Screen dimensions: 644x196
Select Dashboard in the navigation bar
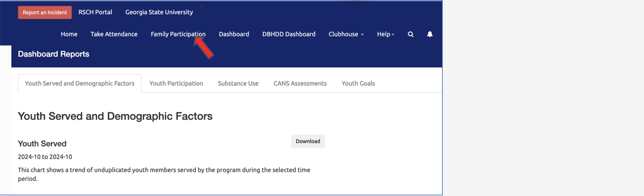click(234, 34)
